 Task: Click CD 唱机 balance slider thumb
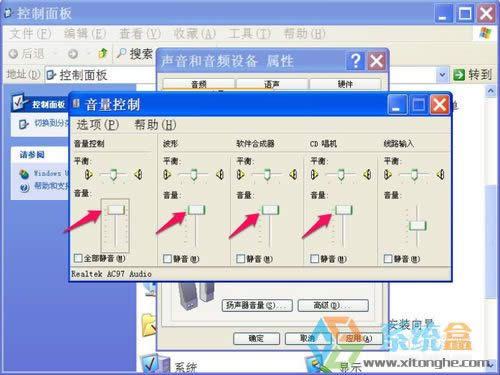pos(341,174)
